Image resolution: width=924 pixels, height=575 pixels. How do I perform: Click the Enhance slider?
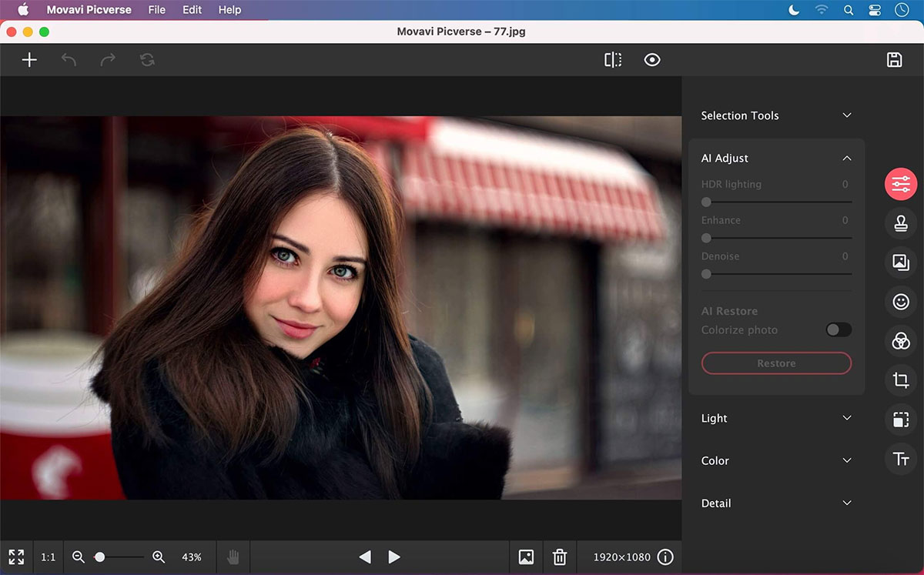coord(776,238)
